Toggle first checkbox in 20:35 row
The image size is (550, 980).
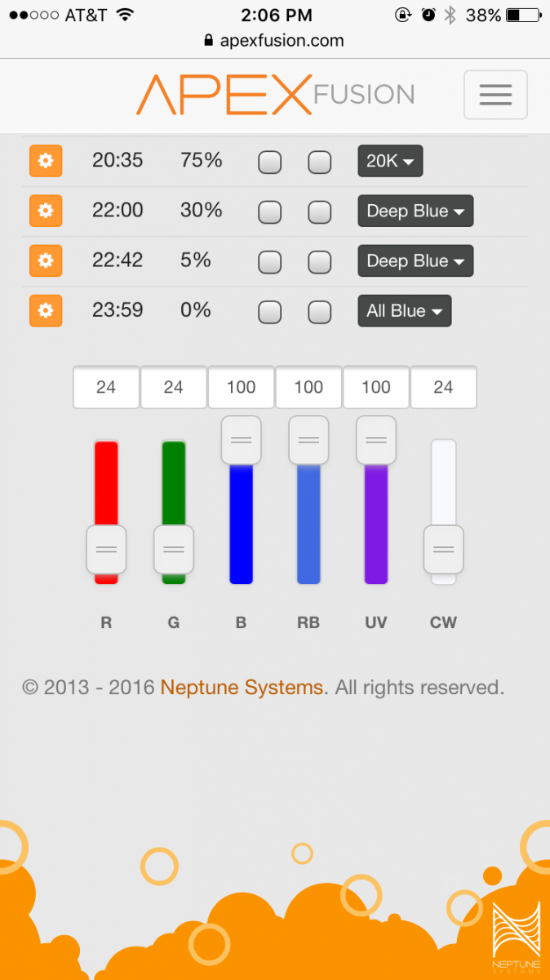269,163
